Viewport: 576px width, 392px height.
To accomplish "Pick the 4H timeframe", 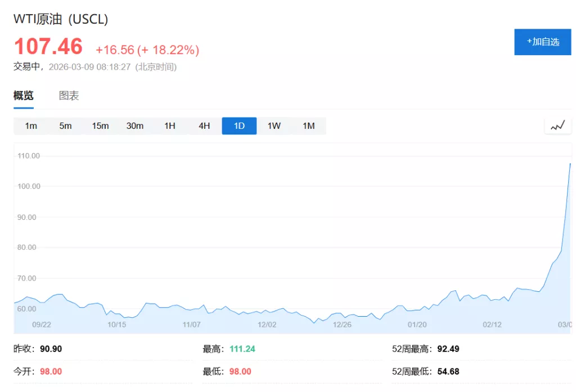I will (204, 126).
